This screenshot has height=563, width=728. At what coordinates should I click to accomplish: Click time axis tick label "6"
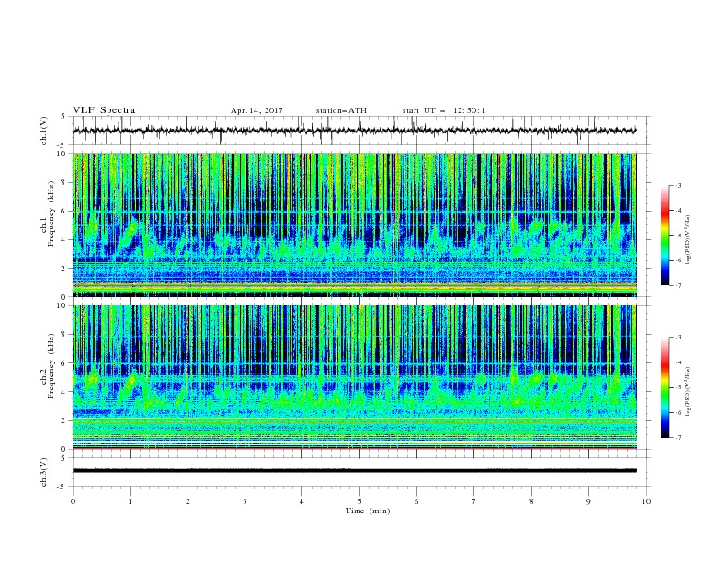416,502
